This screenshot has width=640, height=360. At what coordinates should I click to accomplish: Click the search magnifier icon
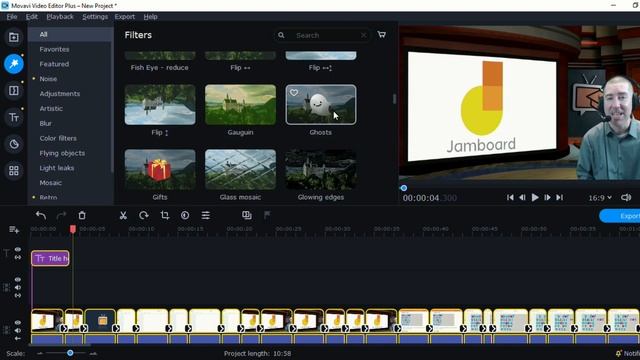pyautogui.click(x=281, y=35)
